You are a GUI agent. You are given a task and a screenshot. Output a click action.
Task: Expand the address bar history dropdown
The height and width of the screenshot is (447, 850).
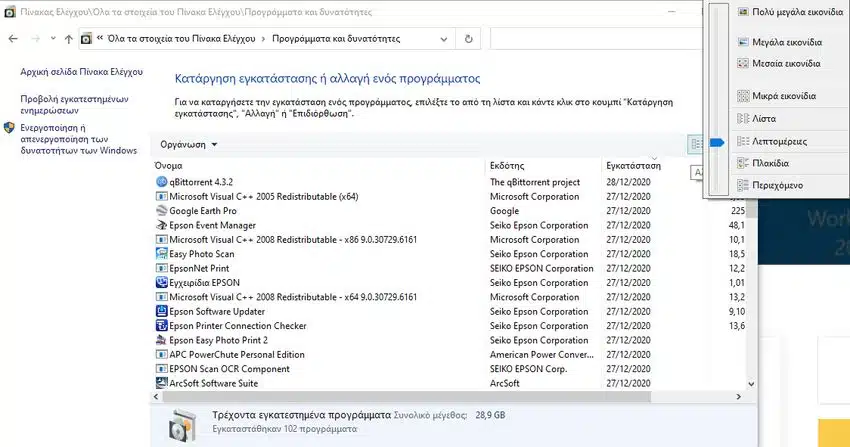[x=444, y=39]
